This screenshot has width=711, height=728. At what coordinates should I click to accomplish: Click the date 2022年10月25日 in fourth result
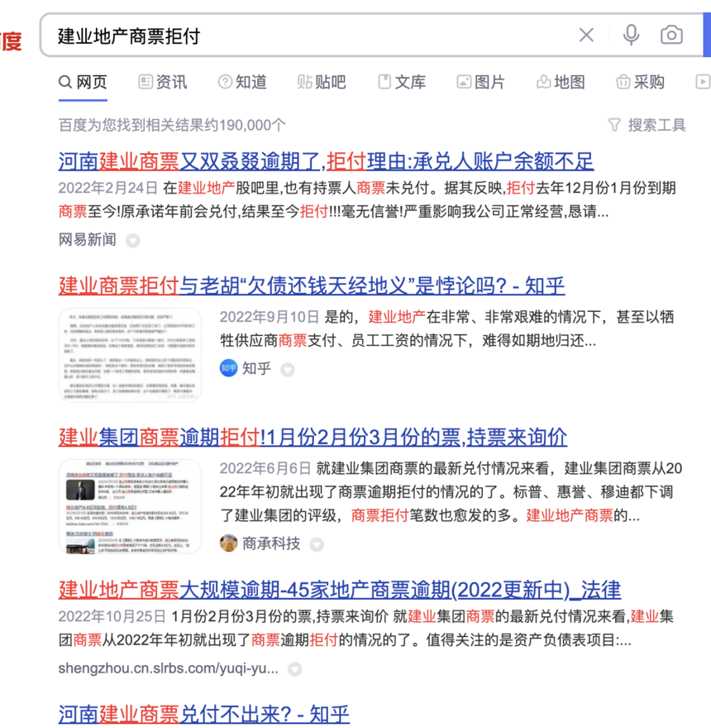click(x=112, y=616)
